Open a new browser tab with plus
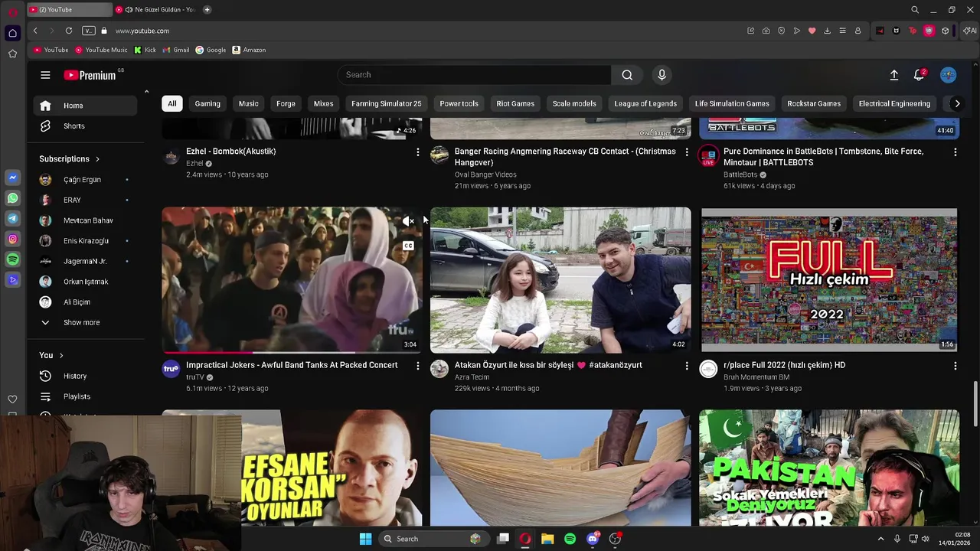980x551 pixels. [x=207, y=10]
